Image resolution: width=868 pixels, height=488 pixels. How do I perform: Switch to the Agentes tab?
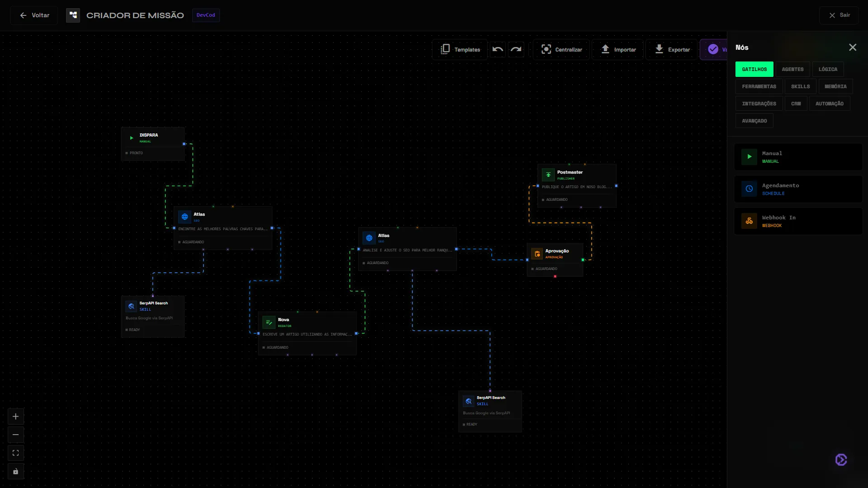pyautogui.click(x=792, y=69)
